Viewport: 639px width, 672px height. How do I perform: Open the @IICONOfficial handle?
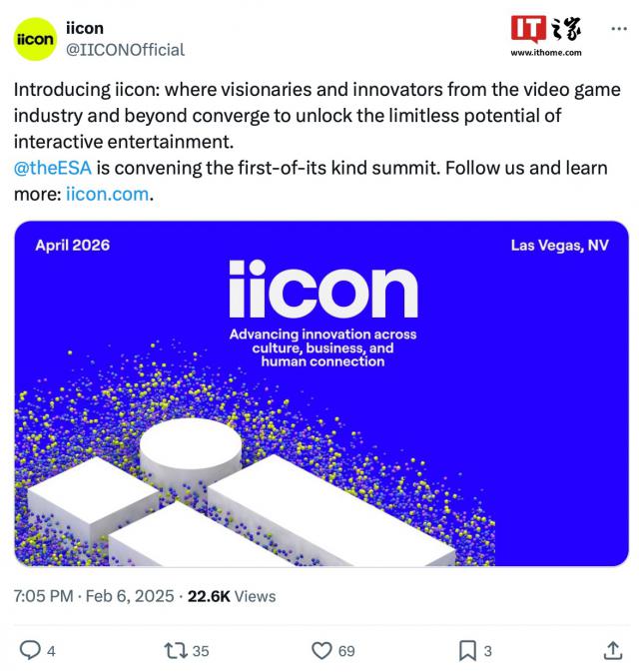click(125, 49)
